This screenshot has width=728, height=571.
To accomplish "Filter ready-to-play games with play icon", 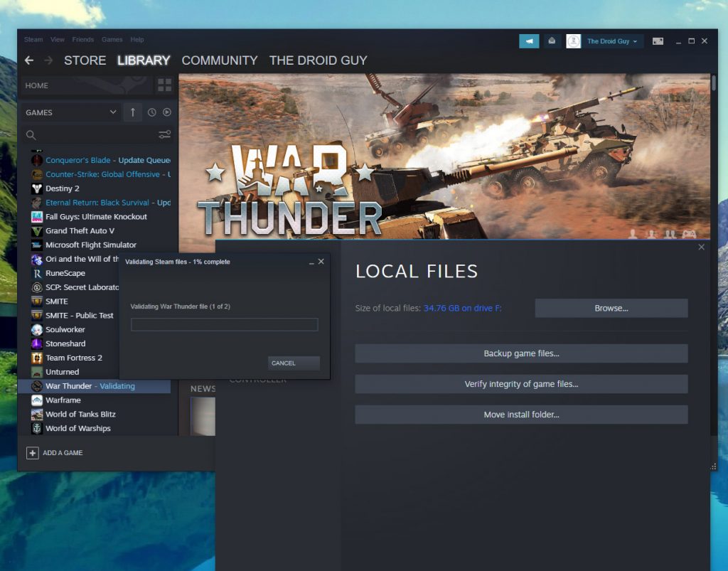I will [166, 112].
